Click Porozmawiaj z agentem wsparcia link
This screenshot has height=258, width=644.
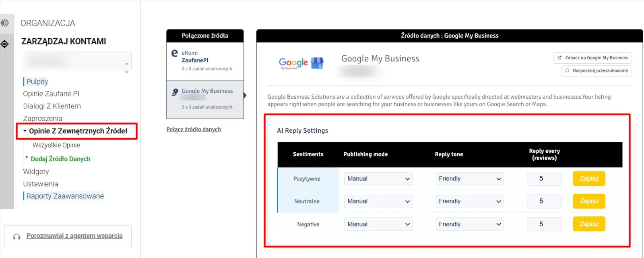(74, 236)
